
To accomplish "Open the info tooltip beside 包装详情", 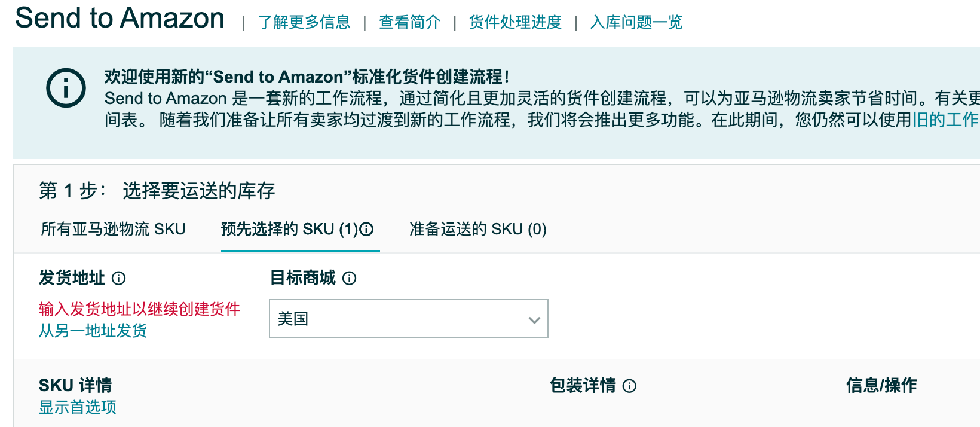I will [x=630, y=386].
